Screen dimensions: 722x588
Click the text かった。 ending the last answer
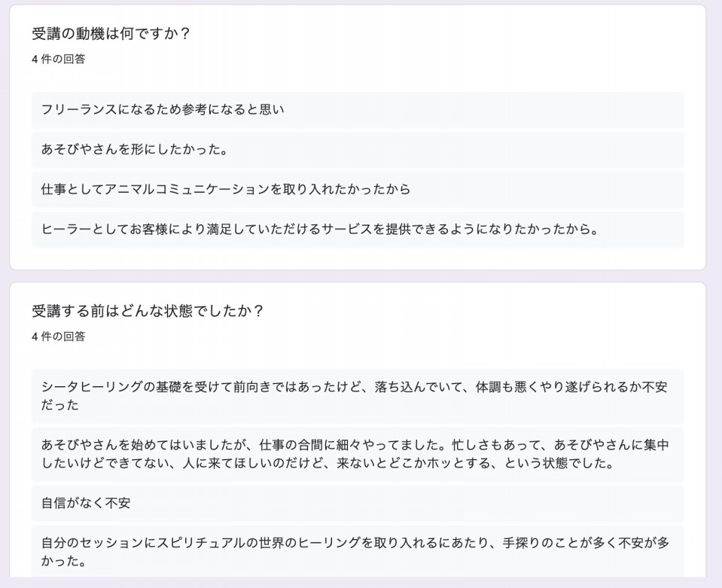click(x=63, y=562)
